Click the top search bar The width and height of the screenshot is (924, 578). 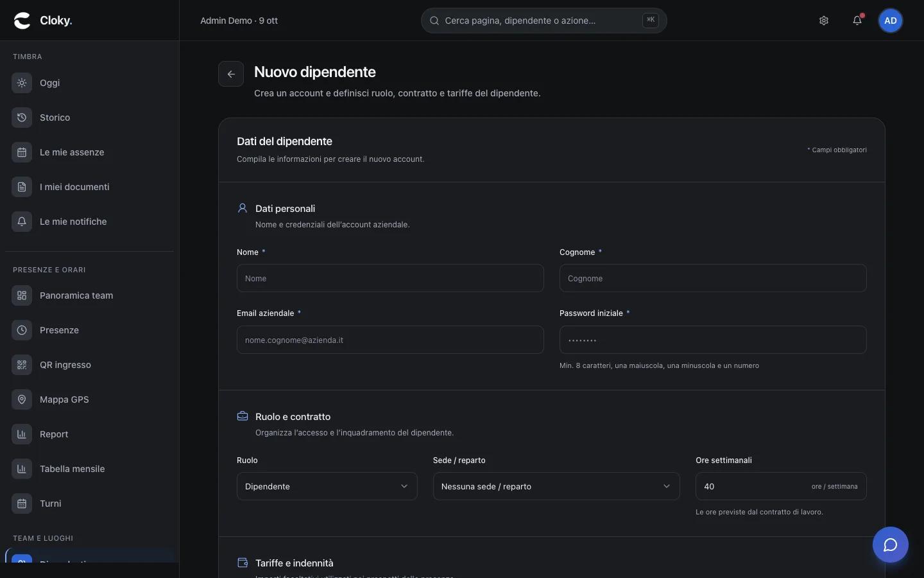click(x=544, y=21)
